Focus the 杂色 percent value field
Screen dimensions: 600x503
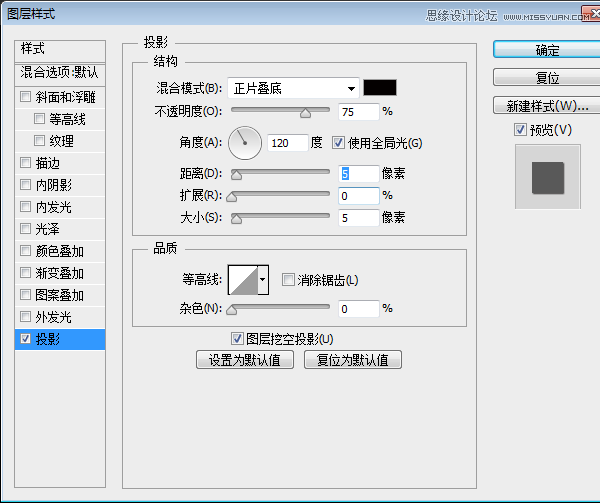[x=359, y=309]
